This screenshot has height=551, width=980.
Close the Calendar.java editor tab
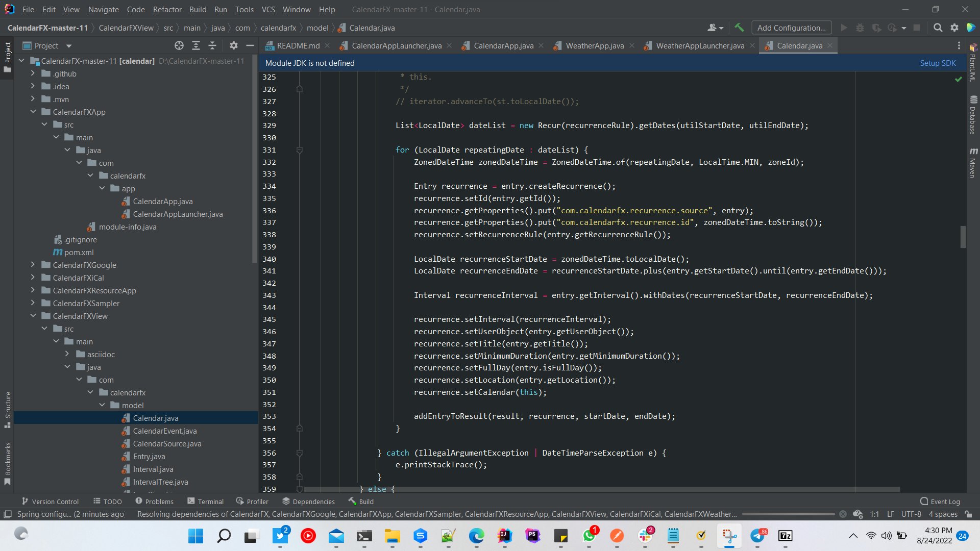click(830, 45)
